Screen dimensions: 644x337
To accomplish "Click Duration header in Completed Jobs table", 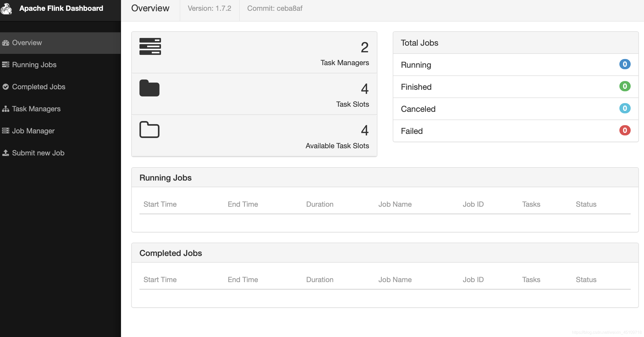I will click(x=320, y=280).
